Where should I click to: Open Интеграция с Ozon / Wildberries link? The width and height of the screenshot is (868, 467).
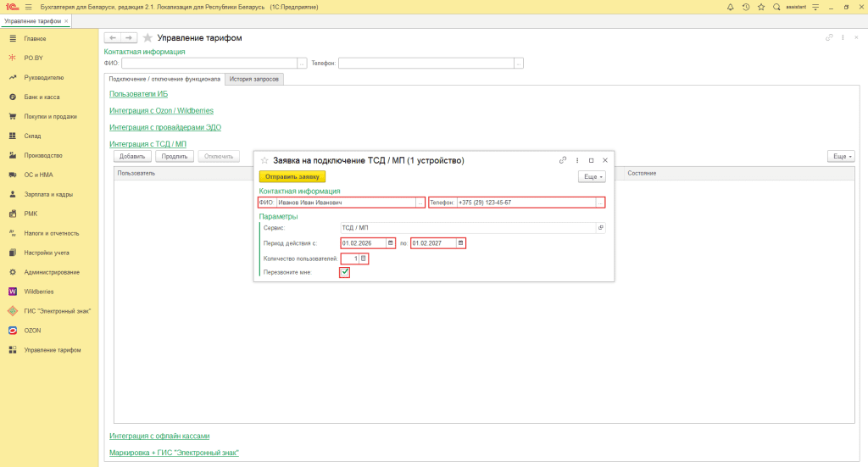pos(161,110)
